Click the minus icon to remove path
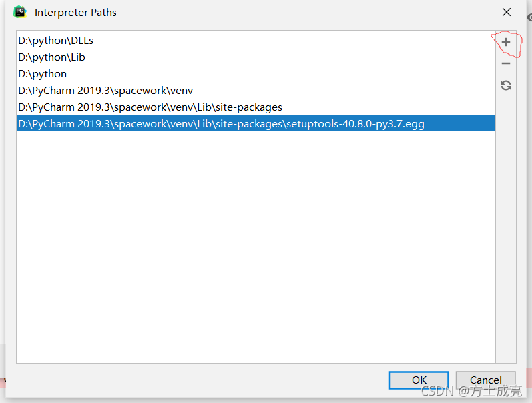 click(506, 63)
